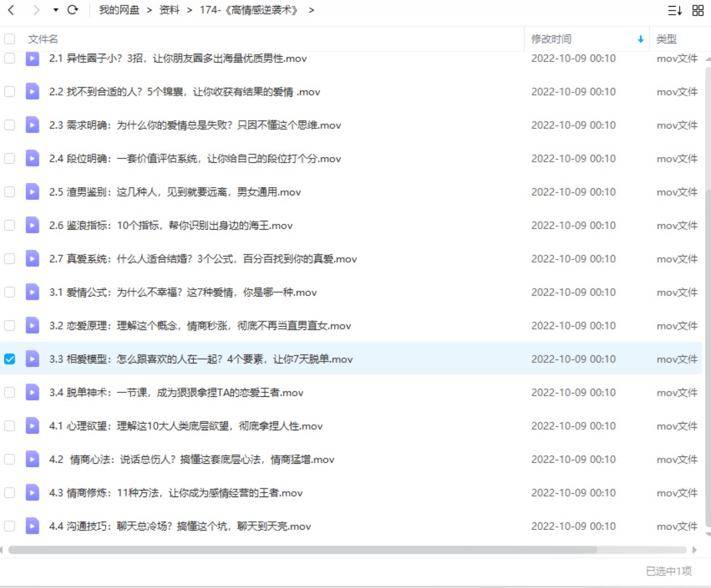Click video icon of 2.5 渣男鉴别

point(32,192)
